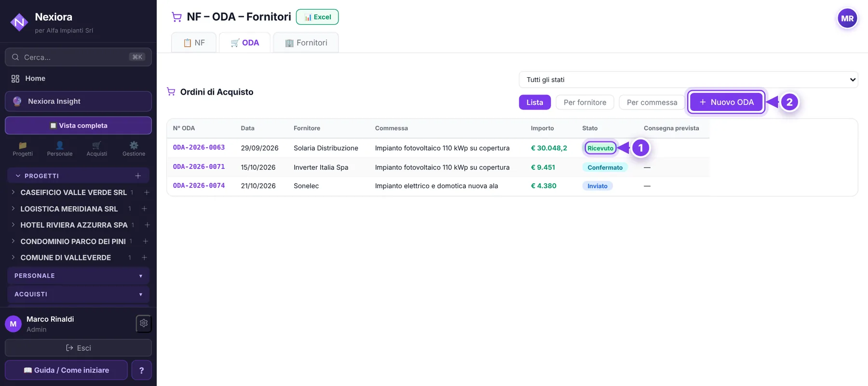Viewport: 868px width, 386px height.
Task: Open Guida / Come iniziare
Action: pyautogui.click(x=66, y=370)
